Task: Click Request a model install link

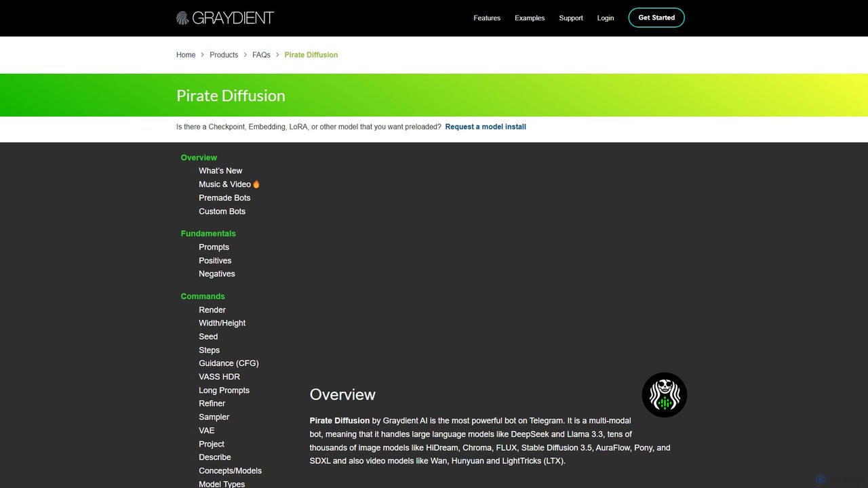Action: point(486,127)
